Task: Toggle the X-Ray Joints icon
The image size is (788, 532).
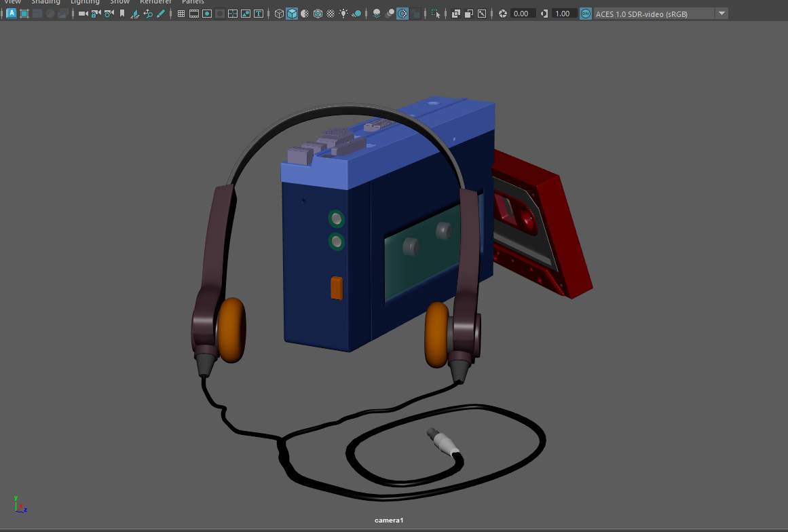Action: pos(482,14)
